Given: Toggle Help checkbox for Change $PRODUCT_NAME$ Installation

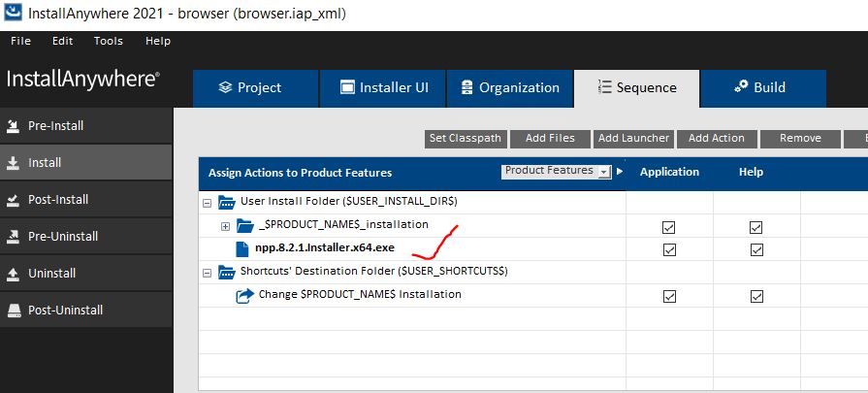Looking at the screenshot, I should (756, 297).
